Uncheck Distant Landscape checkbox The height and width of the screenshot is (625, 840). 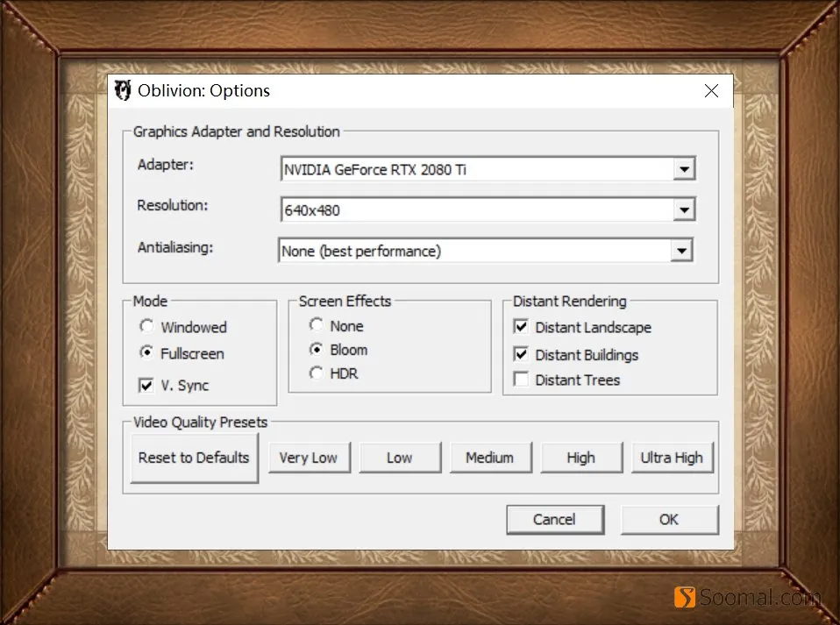521,326
